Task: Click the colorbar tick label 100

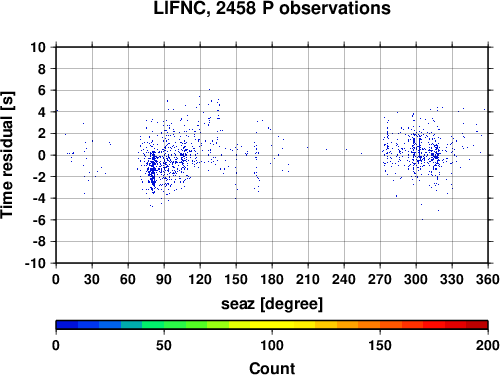Action: [x=272, y=345]
